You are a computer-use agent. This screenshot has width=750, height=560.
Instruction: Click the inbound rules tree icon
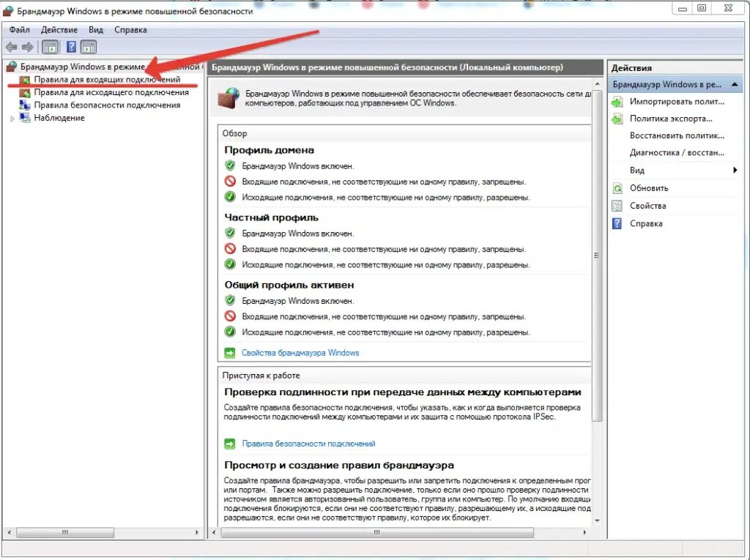coord(24,80)
